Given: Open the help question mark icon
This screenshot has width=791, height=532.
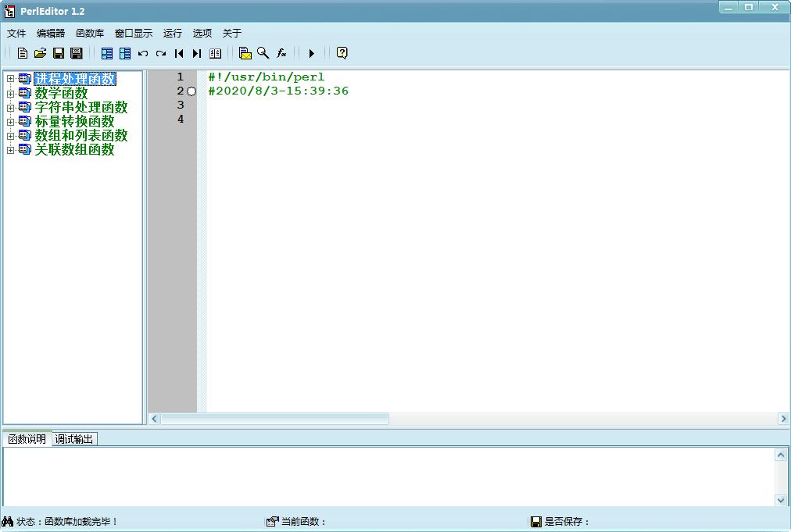Looking at the screenshot, I should (342, 53).
